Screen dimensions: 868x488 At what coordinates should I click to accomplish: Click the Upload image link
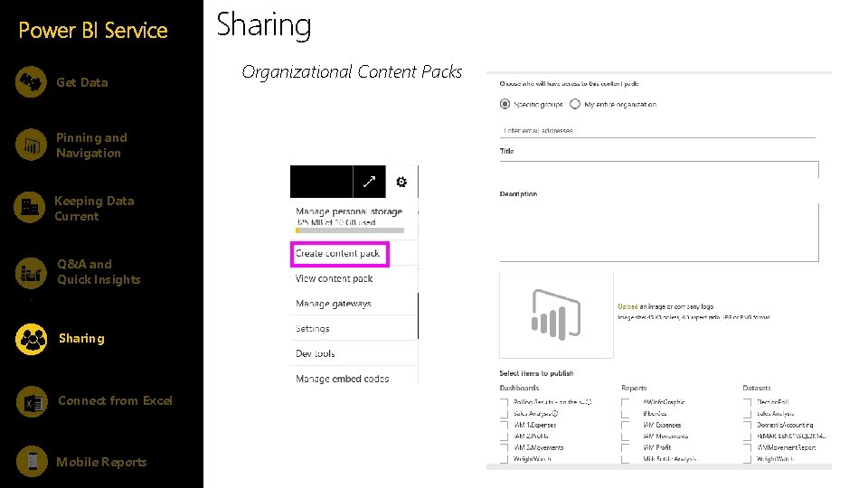point(627,306)
